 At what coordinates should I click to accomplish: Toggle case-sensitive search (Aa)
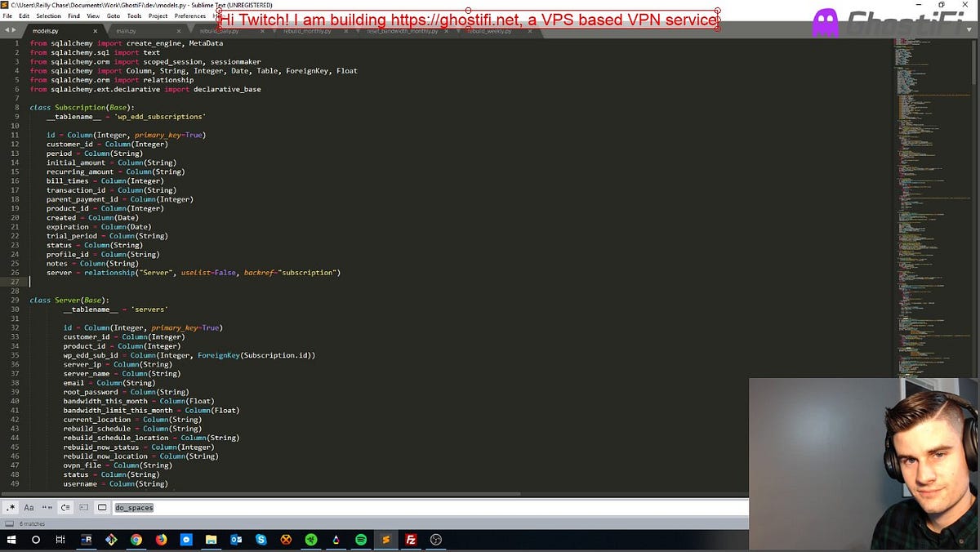tap(29, 507)
